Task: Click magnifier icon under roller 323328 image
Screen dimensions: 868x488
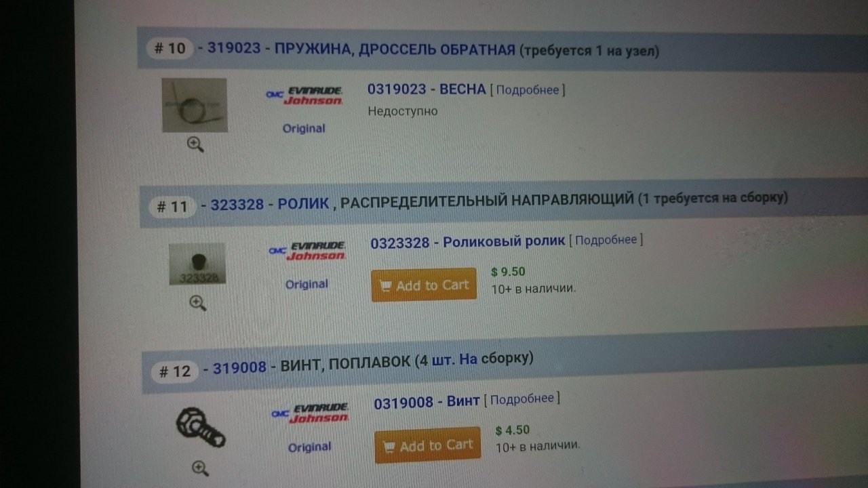Action: (197, 302)
